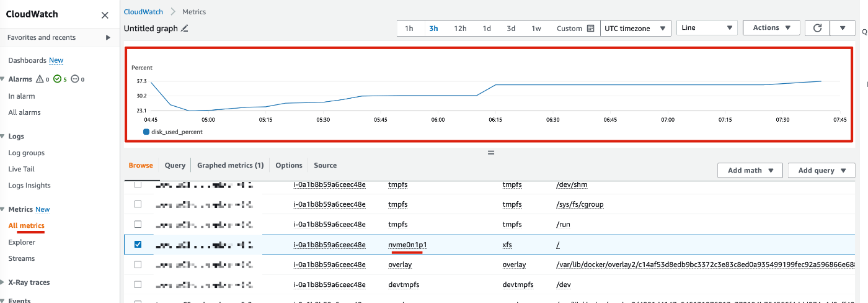Image resolution: width=868 pixels, height=303 pixels.
Task: Click the OK alarms green check icon
Action: point(57,79)
